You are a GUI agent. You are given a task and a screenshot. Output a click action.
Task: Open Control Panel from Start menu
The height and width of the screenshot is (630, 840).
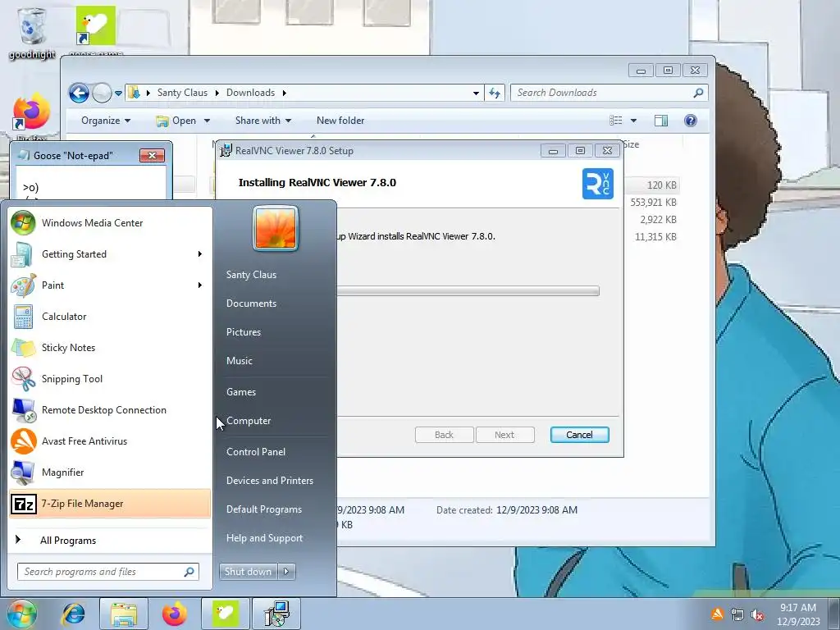tap(256, 452)
